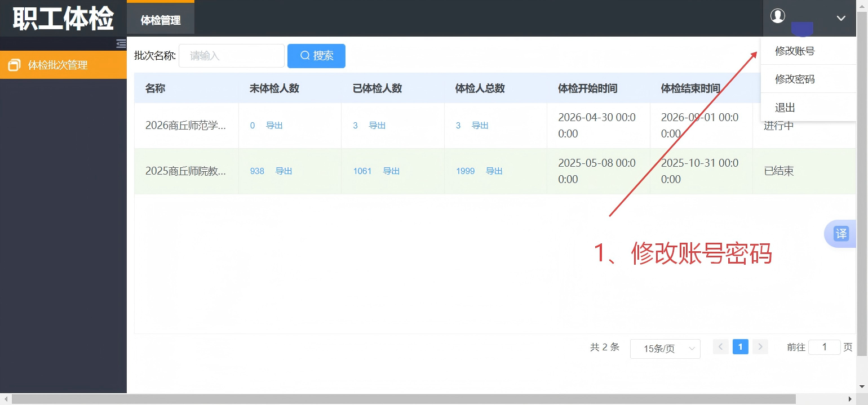The width and height of the screenshot is (868, 405).
Task: Click the 体检结束时间 column header
Action: (x=690, y=88)
